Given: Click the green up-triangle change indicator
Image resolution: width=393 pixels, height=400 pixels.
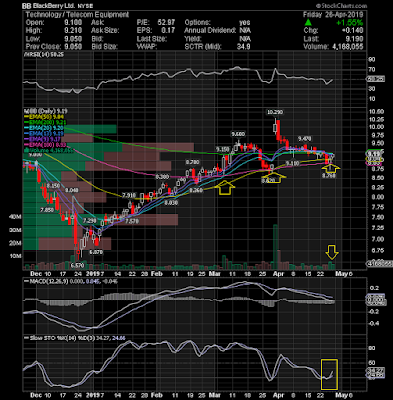Looking at the screenshot, I should [x=308, y=23].
